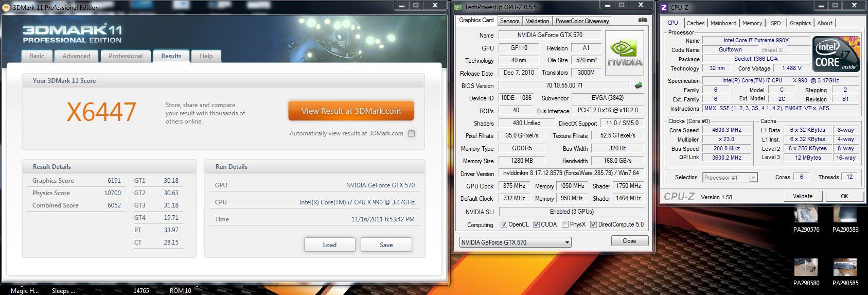This screenshot has width=868, height=295.
Task: Open the Validation tab in GPU-Z
Action: (537, 21)
